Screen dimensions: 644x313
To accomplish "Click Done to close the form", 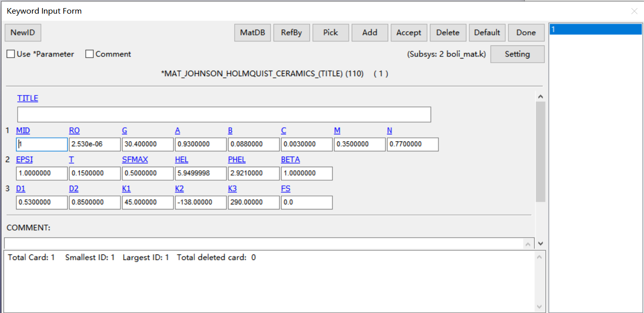I will (526, 32).
